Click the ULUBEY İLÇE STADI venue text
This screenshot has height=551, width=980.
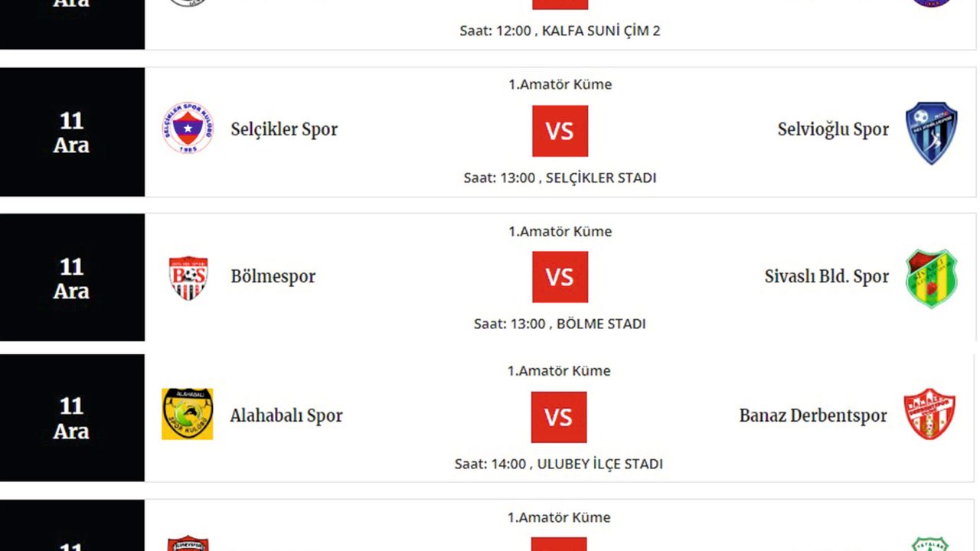click(600, 464)
